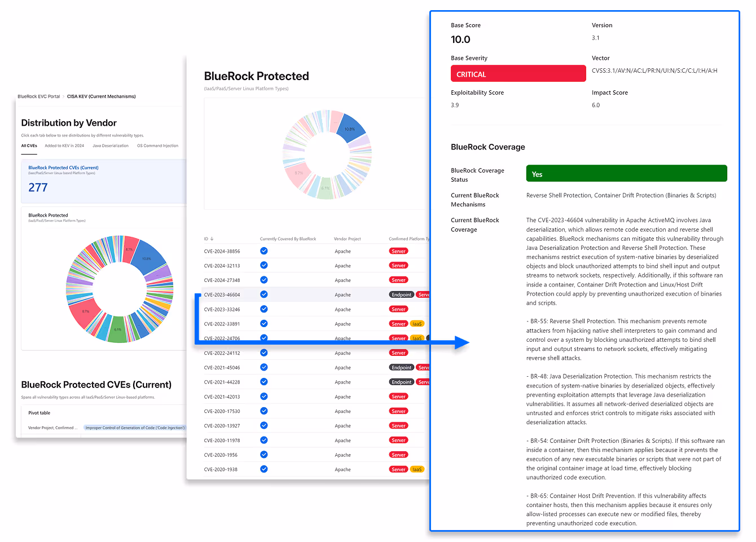
Task: Open the CVE-2024-38856 entry
Action: click(222, 252)
